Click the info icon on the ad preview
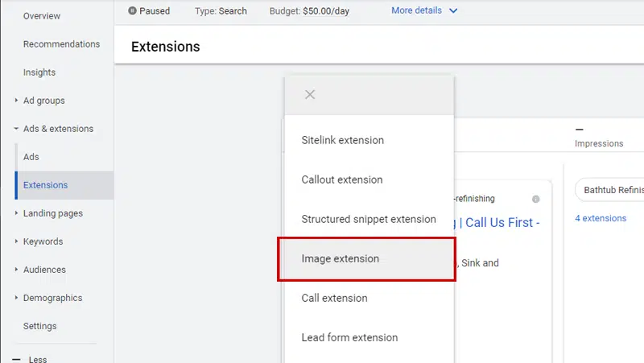The height and width of the screenshot is (363, 644). tap(535, 199)
